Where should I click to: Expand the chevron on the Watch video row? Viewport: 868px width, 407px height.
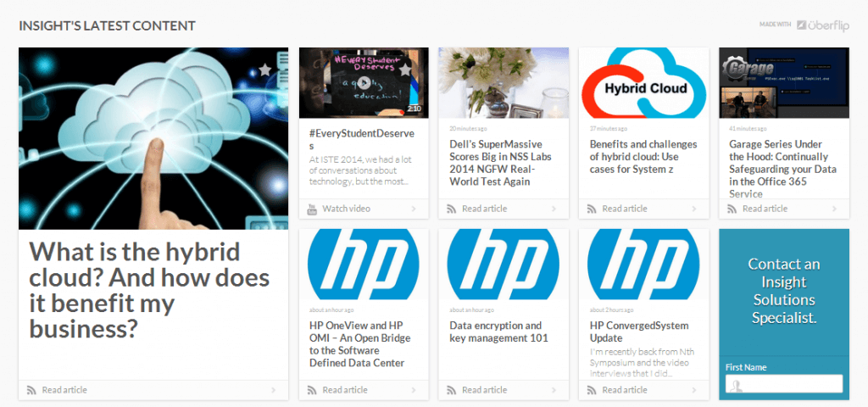[414, 209]
